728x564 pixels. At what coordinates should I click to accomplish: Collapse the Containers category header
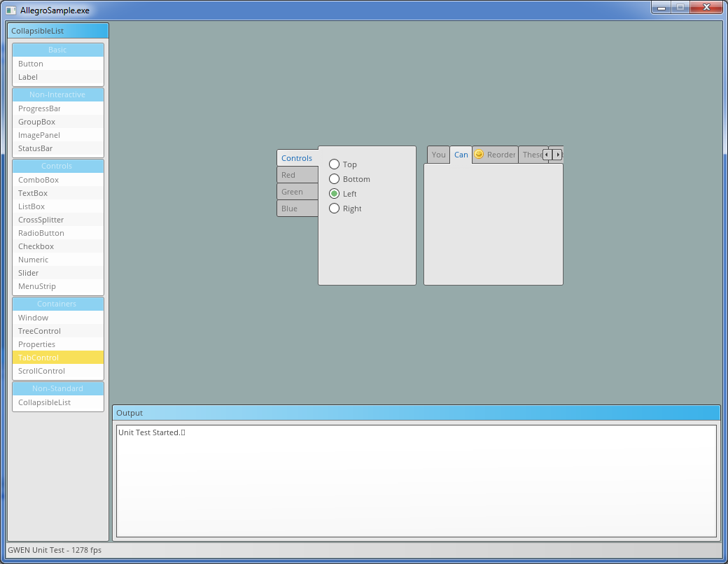coord(58,304)
